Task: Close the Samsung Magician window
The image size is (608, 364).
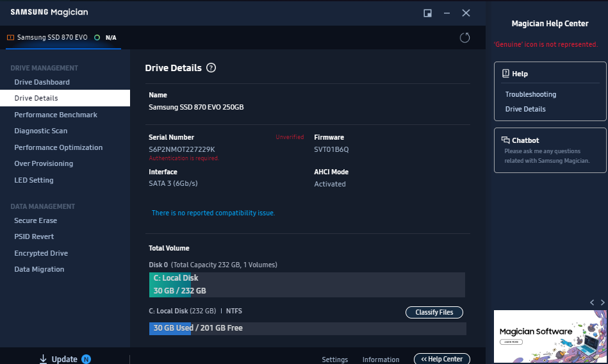Action: pyautogui.click(x=466, y=13)
